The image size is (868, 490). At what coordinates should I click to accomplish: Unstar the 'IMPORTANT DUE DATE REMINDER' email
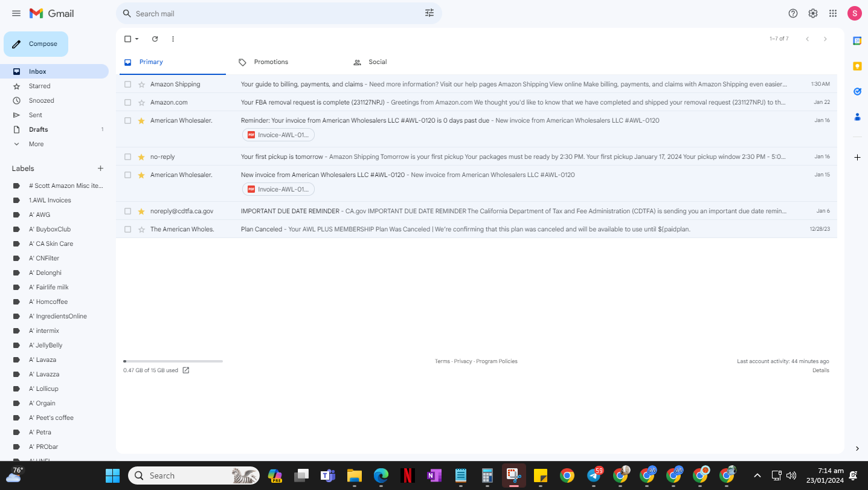[141, 211]
